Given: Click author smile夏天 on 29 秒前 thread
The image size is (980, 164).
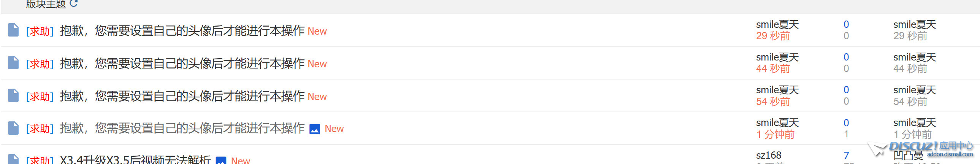Looking at the screenshot, I should tap(777, 25).
